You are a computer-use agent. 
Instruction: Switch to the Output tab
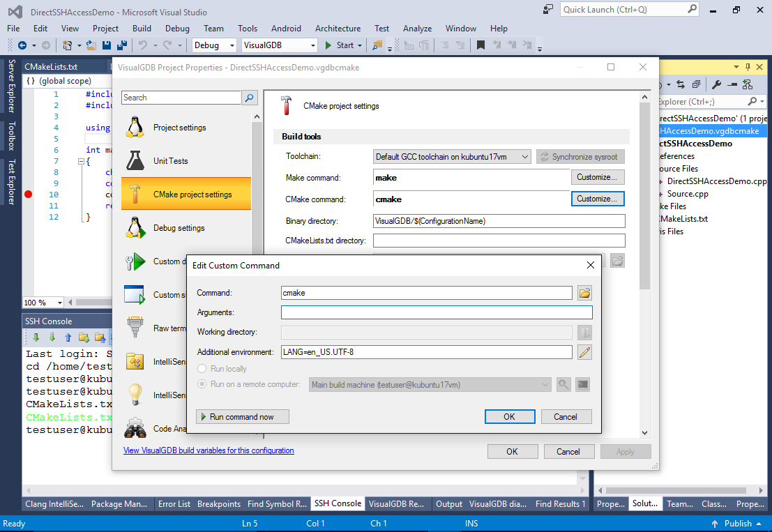(449, 504)
